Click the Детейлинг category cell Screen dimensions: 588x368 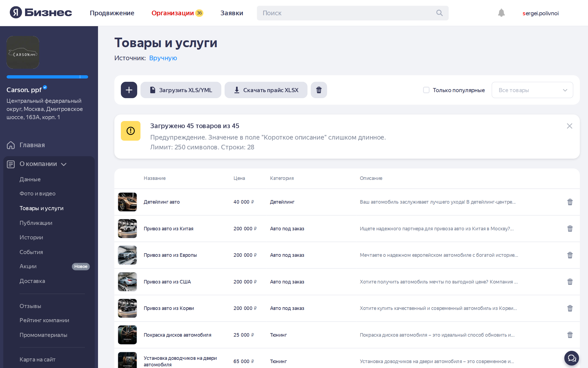pos(282,202)
